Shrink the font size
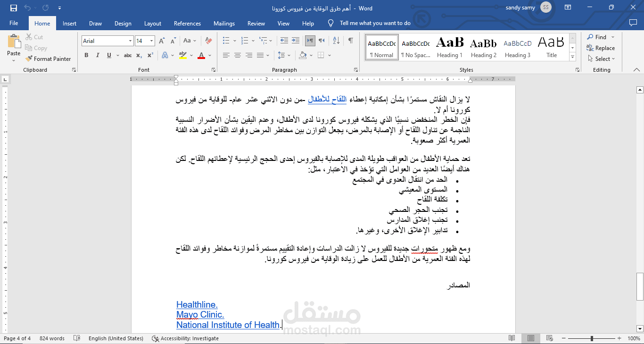Image resolution: width=644 pixels, height=344 pixels. 173,41
